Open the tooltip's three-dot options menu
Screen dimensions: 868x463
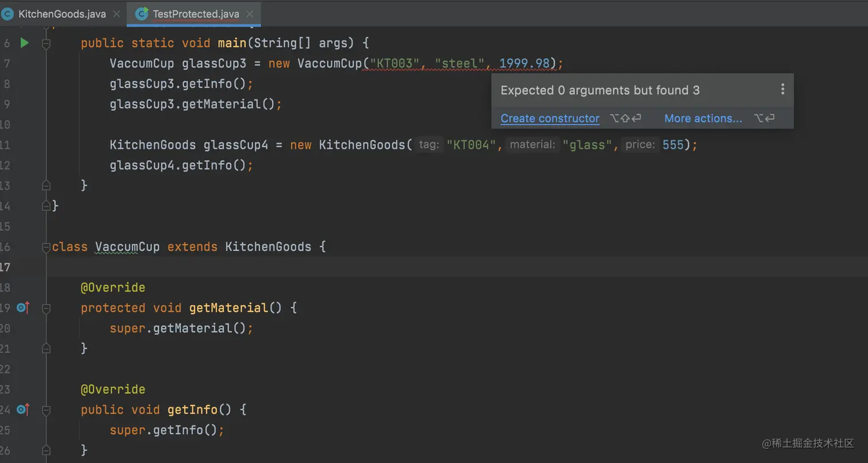tap(782, 89)
